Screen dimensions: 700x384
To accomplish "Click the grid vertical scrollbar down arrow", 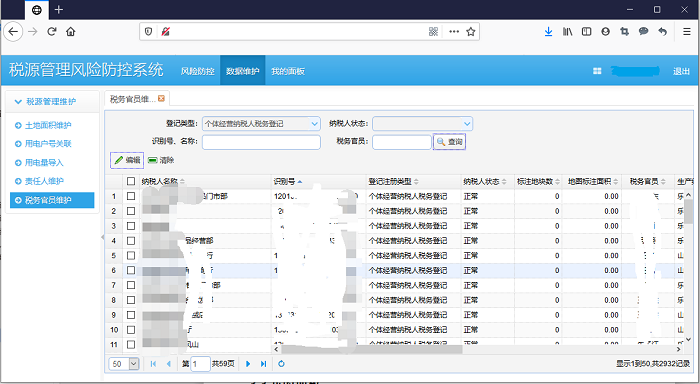I will coord(688,340).
